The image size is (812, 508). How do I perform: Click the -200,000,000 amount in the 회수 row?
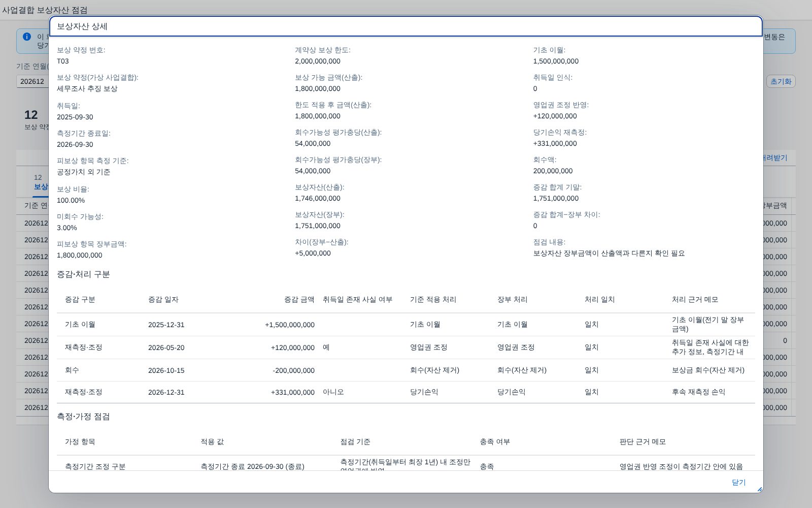click(x=293, y=370)
